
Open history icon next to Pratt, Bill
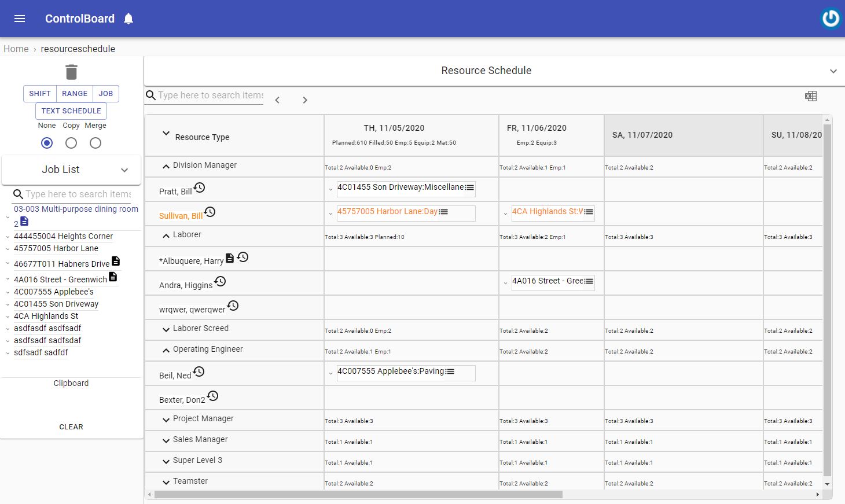pyautogui.click(x=200, y=187)
